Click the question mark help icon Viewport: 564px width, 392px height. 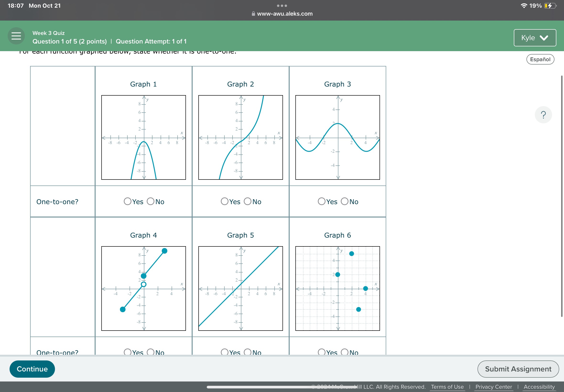tap(542, 114)
